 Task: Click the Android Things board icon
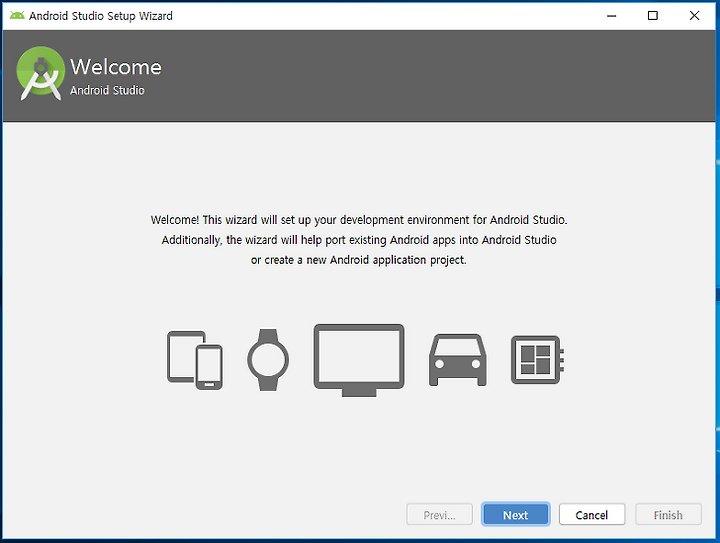(x=538, y=360)
